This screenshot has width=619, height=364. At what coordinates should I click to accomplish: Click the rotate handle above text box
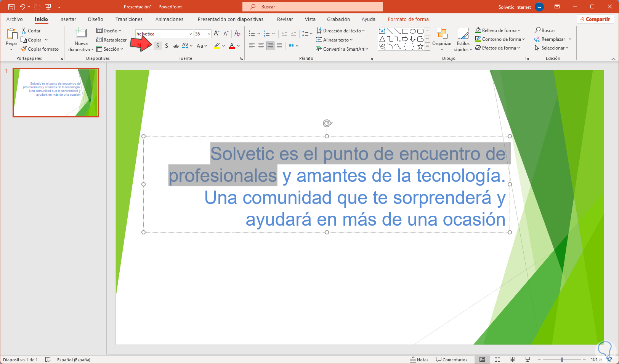tap(327, 123)
